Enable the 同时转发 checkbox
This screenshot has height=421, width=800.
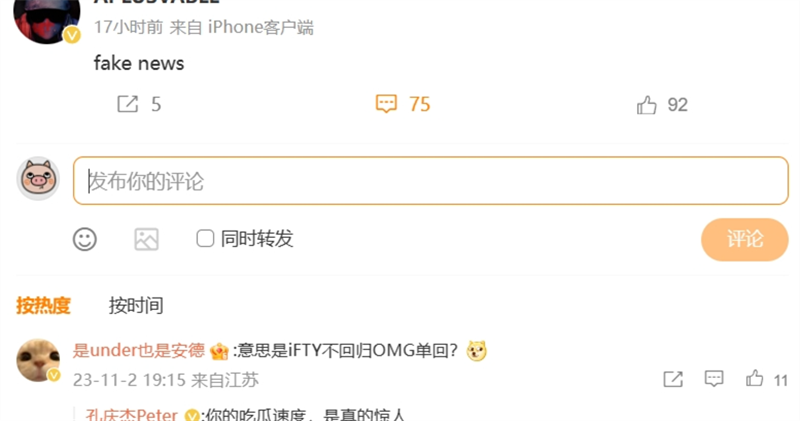click(x=205, y=238)
